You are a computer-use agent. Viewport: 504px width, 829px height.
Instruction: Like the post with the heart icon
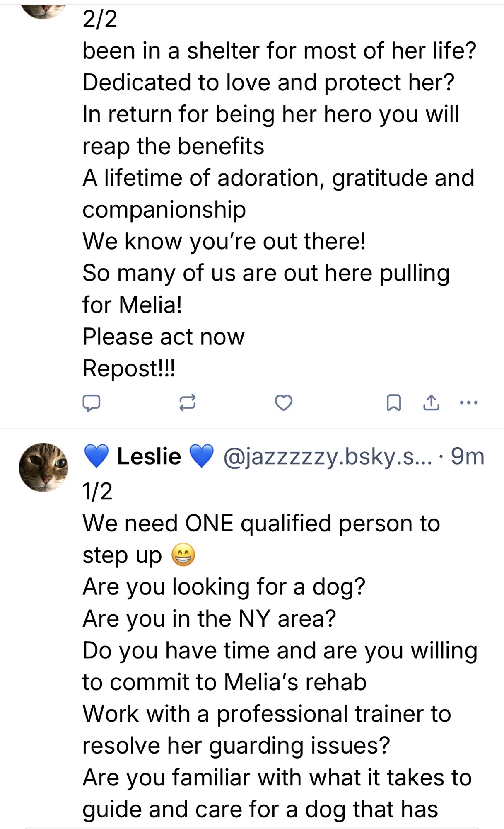(x=284, y=402)
